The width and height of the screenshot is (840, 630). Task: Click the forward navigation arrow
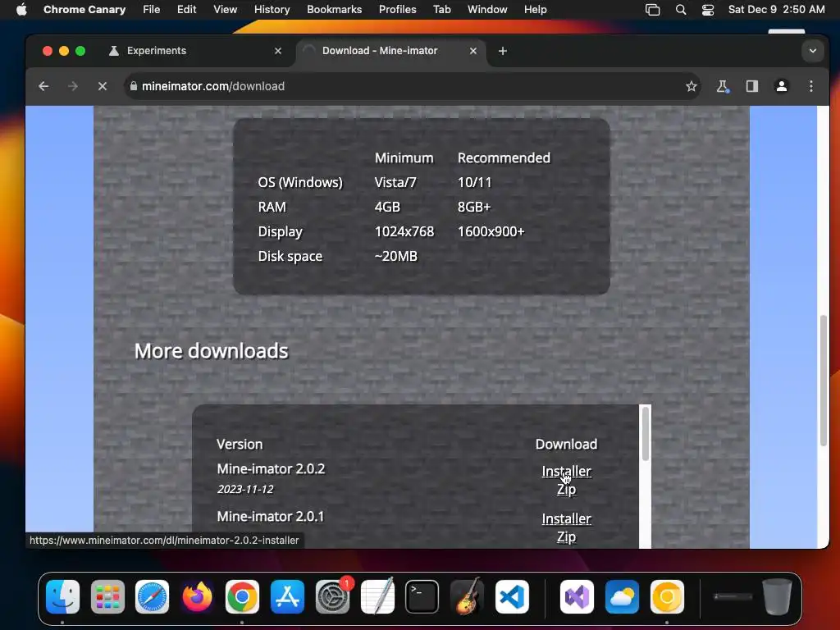pyautogui.click(x=73, y=86)
